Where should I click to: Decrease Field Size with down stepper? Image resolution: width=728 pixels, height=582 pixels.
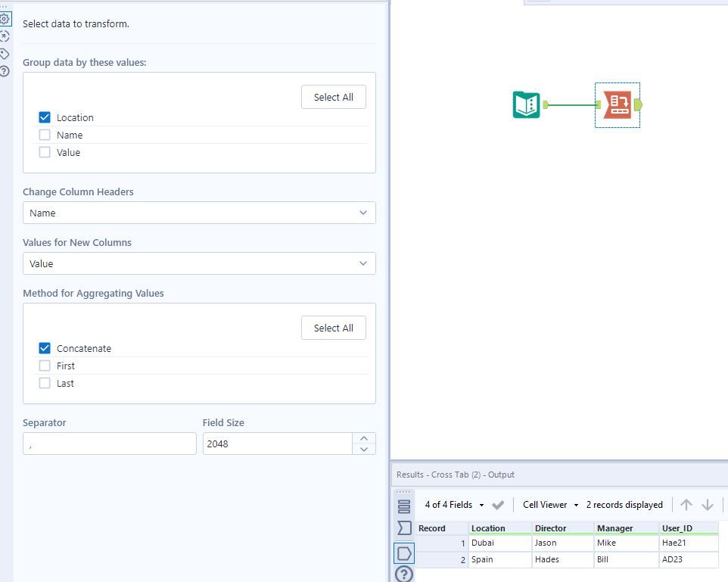(364, 449)
